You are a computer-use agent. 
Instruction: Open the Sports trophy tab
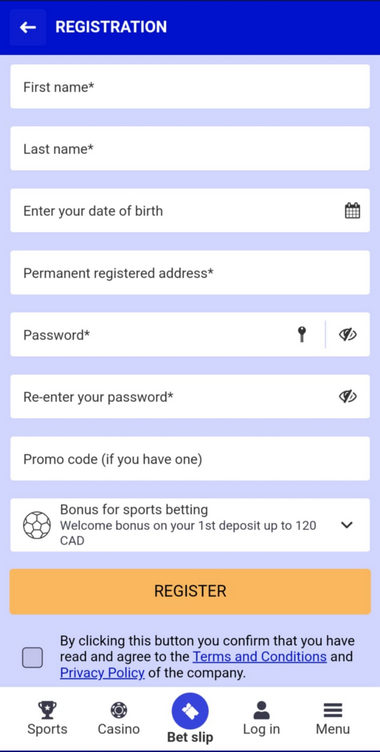(x=47, y=718)
